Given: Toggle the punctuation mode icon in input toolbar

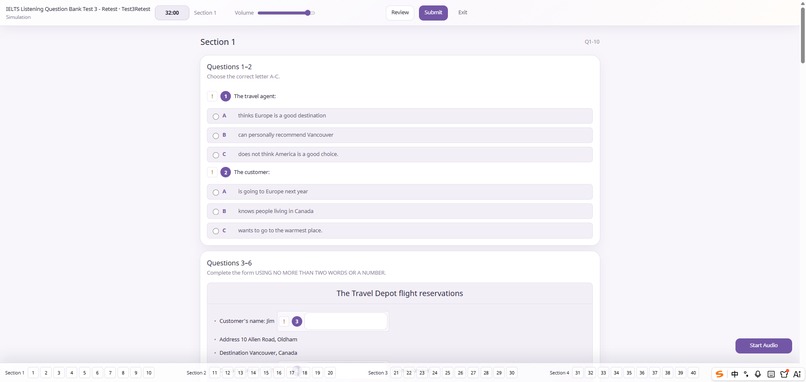Looking at the screenshot, I should (x=746, y=374).
